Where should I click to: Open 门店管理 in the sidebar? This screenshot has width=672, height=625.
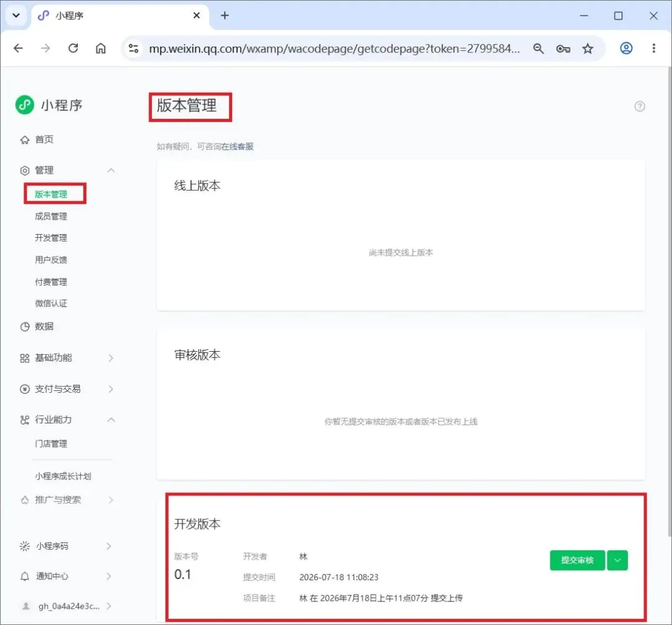(x=51, y=444)
